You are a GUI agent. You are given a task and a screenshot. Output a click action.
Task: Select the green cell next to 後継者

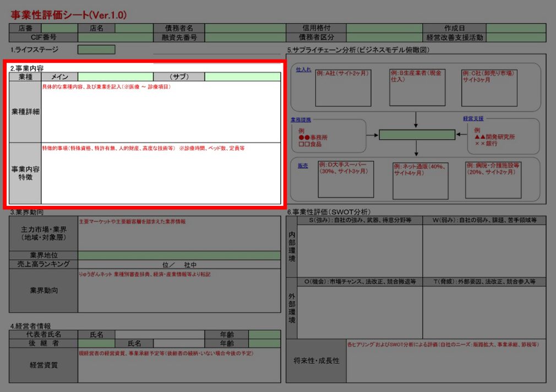click(x=96, y=344)
